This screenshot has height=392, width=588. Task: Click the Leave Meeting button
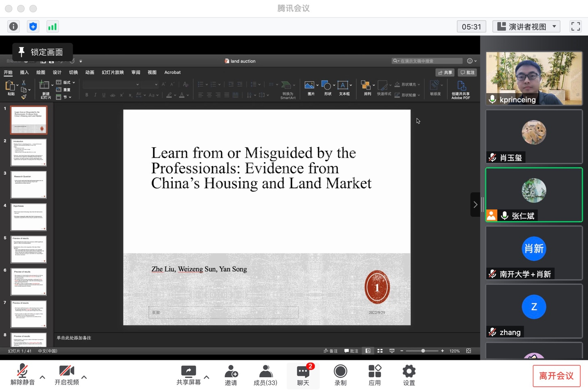tap(556, 376)
